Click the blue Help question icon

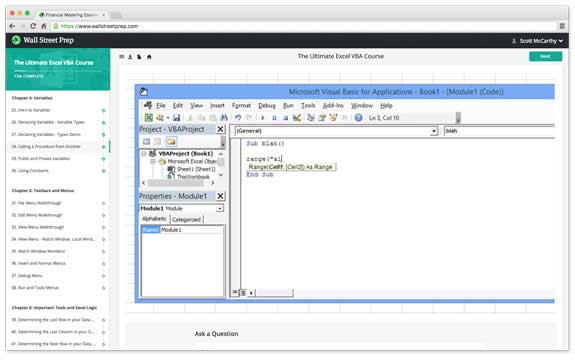click(x=359, y=118)
